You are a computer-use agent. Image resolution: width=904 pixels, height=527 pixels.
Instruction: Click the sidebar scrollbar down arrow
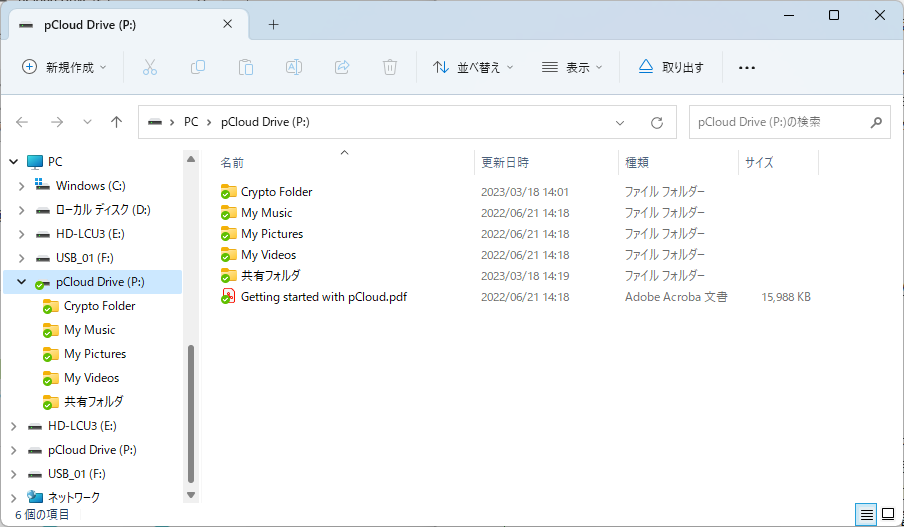[191, 495]
